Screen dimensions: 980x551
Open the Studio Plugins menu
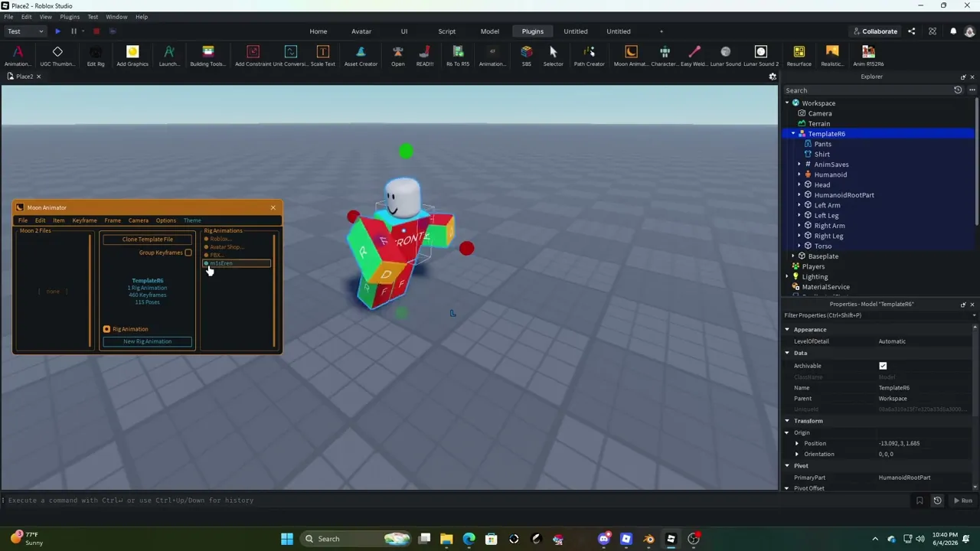pyautogui.click(x=69, y=17)
